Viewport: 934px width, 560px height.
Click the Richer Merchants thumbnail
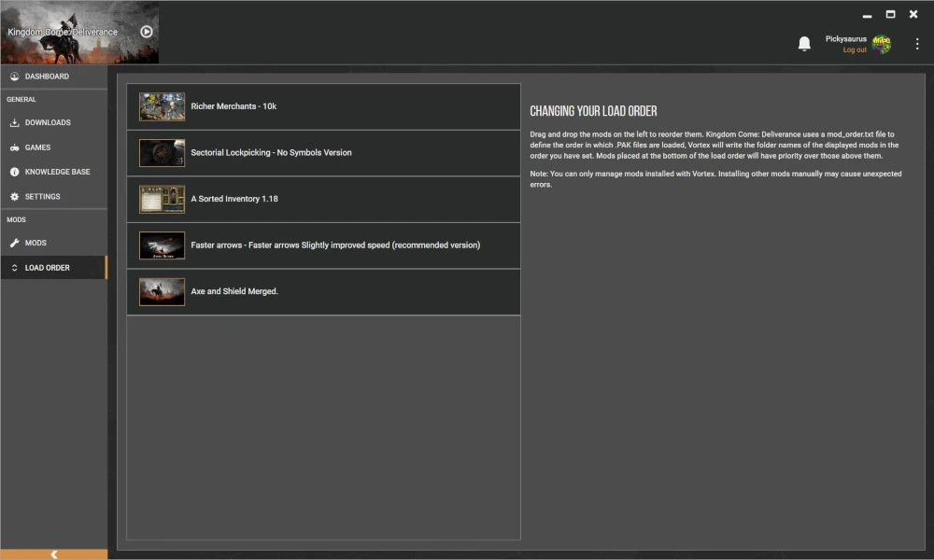162,106
